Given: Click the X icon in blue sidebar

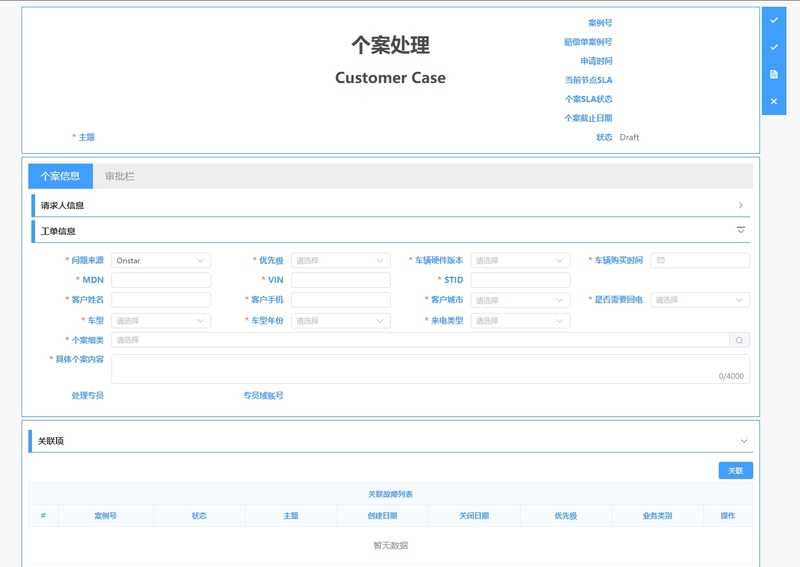Looking at the screenshot, I should point(774,101).
